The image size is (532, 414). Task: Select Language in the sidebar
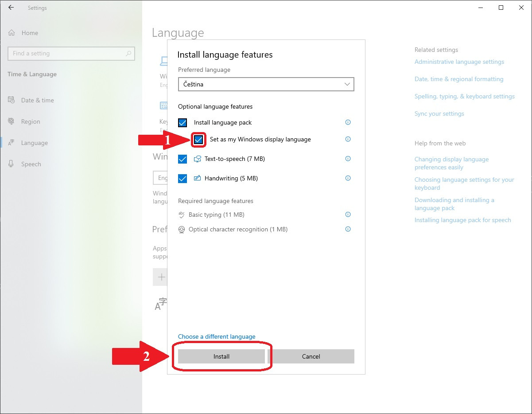coord(35,143)
